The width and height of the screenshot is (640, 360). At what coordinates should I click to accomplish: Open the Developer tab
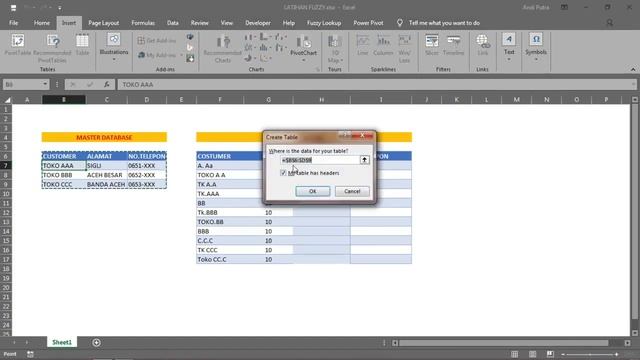pos(258,23)
